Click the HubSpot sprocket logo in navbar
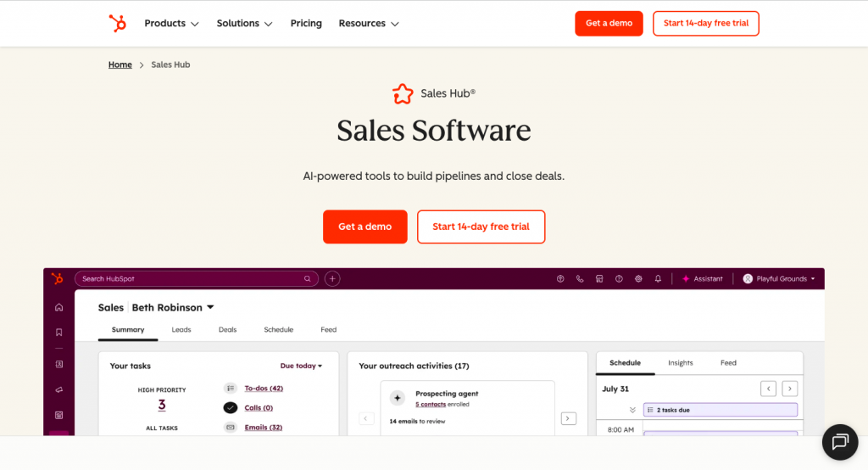 pyautogui.click(x=117, y=24)
